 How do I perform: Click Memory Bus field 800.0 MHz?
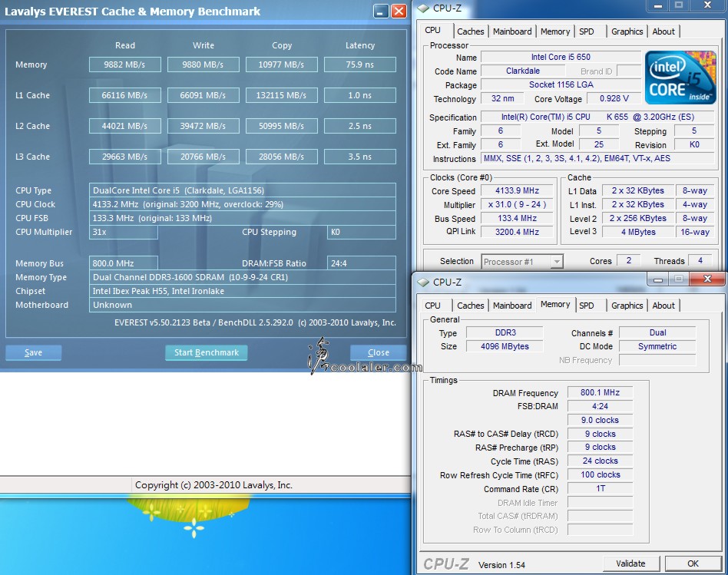pos(124,263)
